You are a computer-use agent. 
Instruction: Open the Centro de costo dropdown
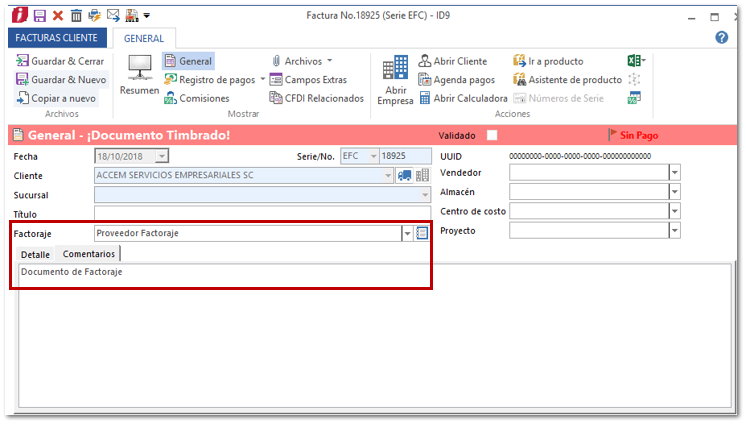coord(674,211)
